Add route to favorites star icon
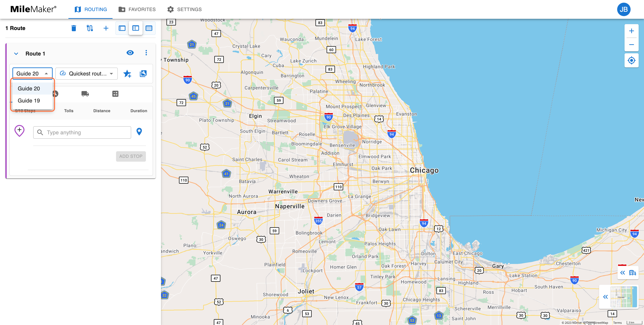644x325 pixels. tap(127, 73)
